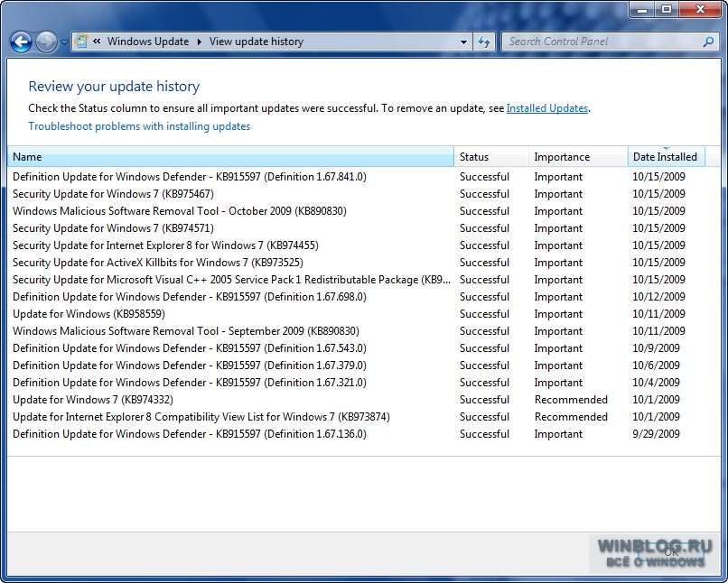Click the 10/6/2009 install date cell
The image size is (728, 583).
pyautogui.click(x=656, y=366)
